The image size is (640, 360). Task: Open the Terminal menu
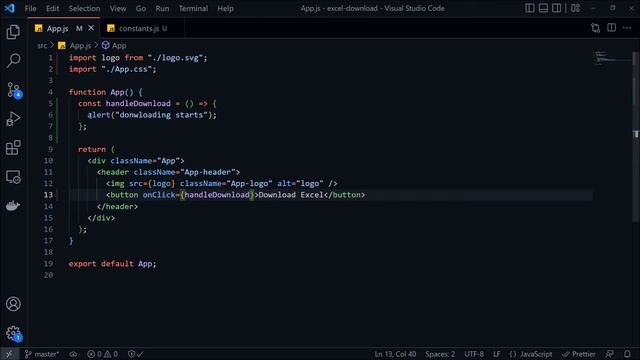(193, 8)
